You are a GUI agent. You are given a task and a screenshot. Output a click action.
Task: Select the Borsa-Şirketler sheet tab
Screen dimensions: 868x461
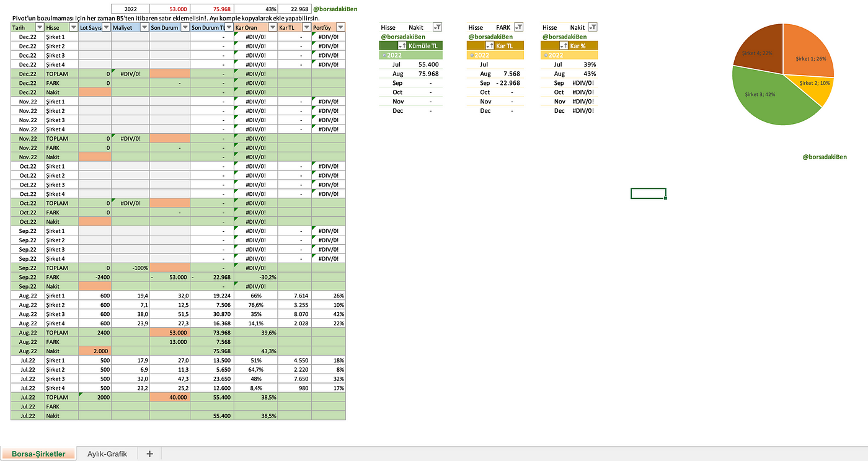pyautogui.click(x=38, y=454)
